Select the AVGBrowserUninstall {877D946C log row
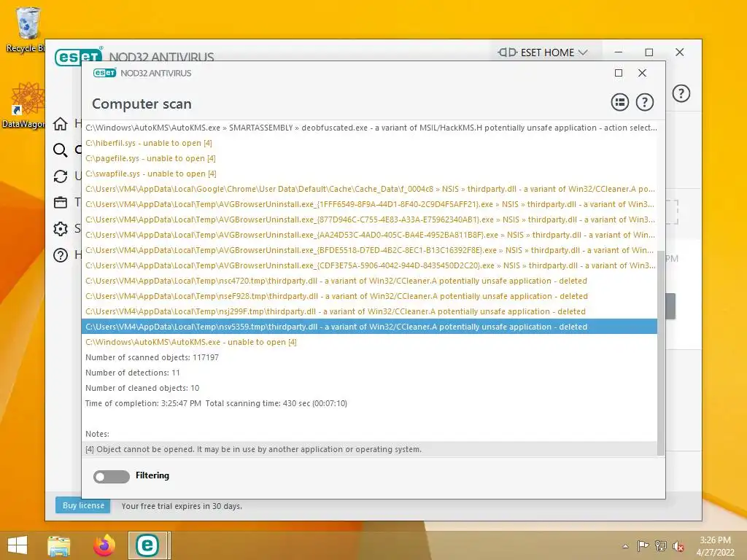The height and width of the screenshot is (560, 747). (x=369, y=219)
